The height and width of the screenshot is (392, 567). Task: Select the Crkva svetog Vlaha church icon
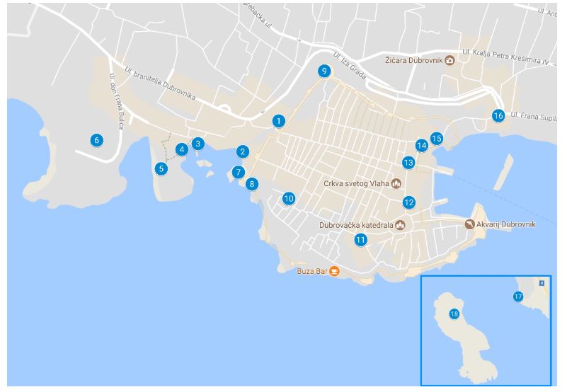click(x=396, y=183)
